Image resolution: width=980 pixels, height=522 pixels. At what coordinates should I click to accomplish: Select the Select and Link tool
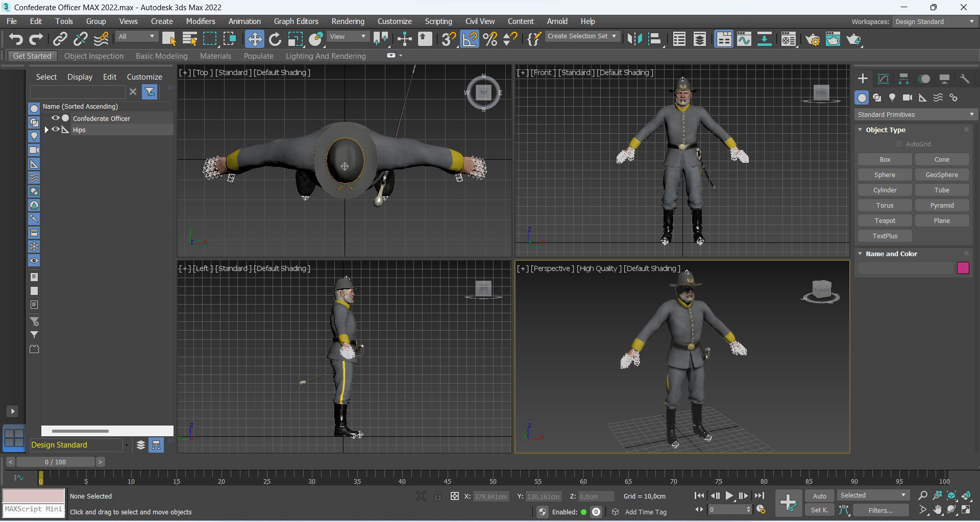pyautogui.click(x=60, y=39)
